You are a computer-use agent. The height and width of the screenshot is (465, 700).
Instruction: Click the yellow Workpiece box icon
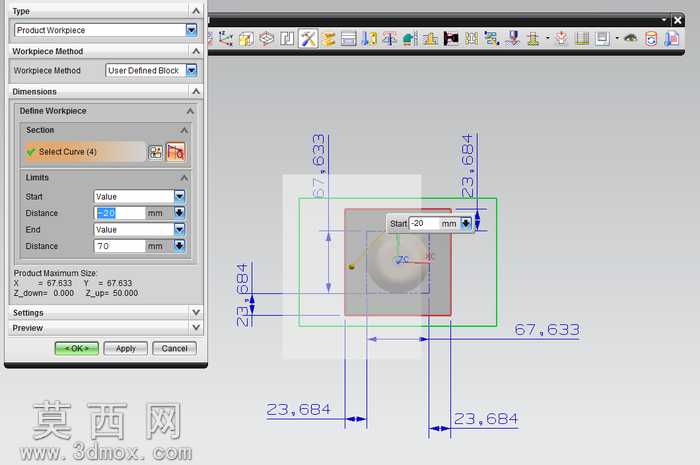point(246,39)
